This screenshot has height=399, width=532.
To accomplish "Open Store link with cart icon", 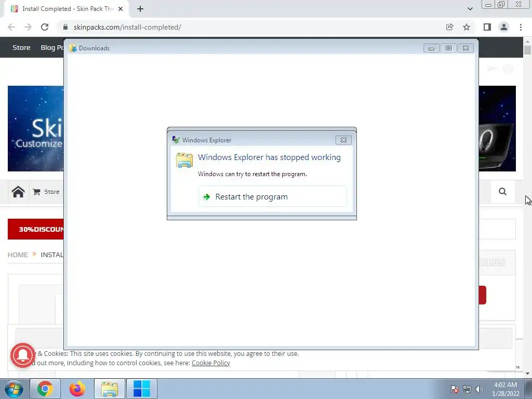I will point(46,192).
